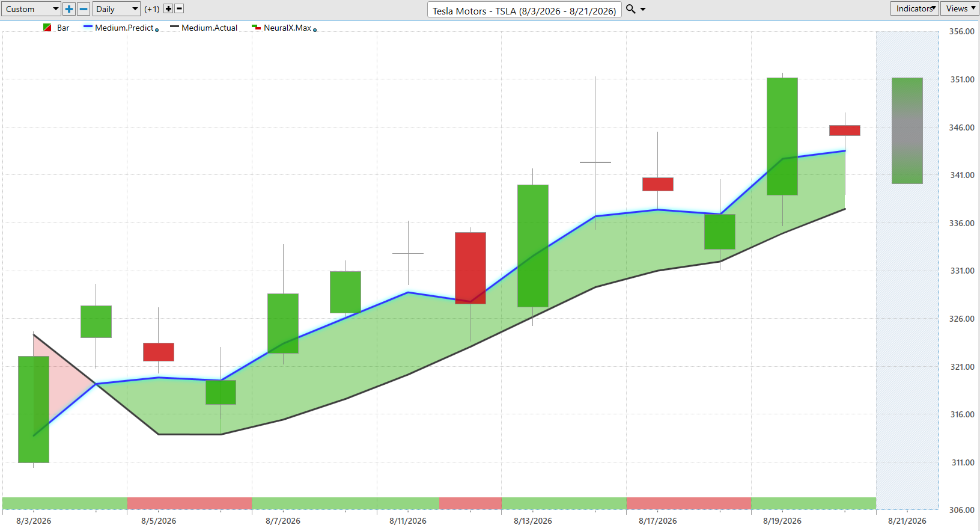This screenshot has height=531, width=980.
Task: Click the black plus button beside (+1)
Action: [168, 9]
